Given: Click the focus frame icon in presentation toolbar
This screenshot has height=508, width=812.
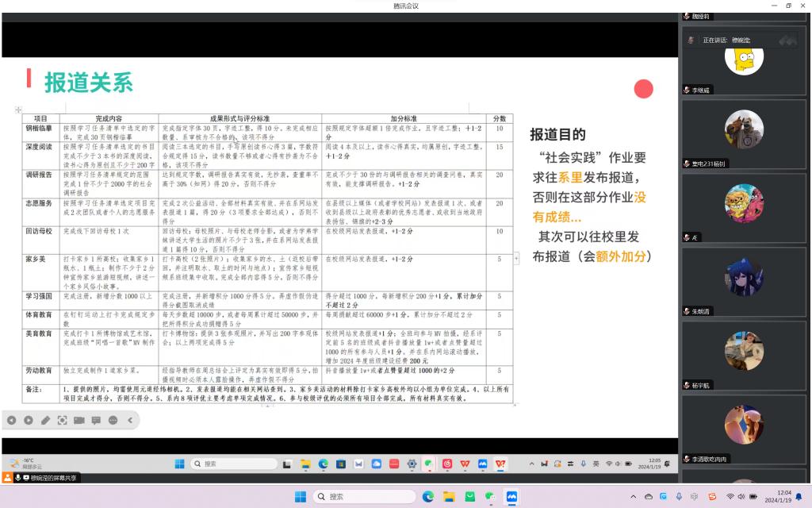Looking at the screenshot, I should click(62, 420).
